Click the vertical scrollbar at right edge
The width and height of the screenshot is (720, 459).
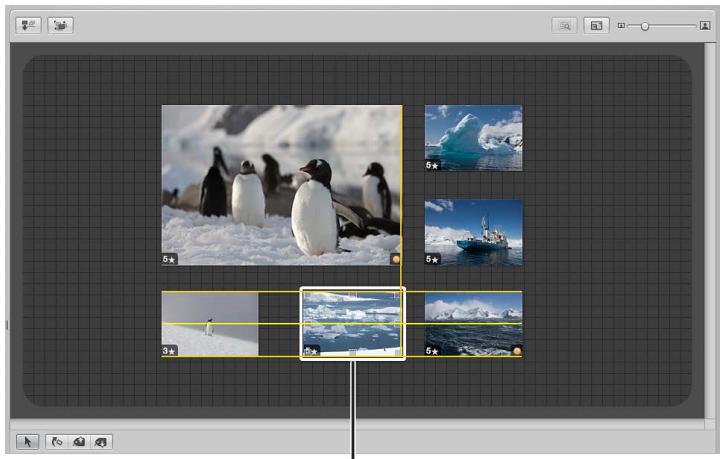point(709,230)
